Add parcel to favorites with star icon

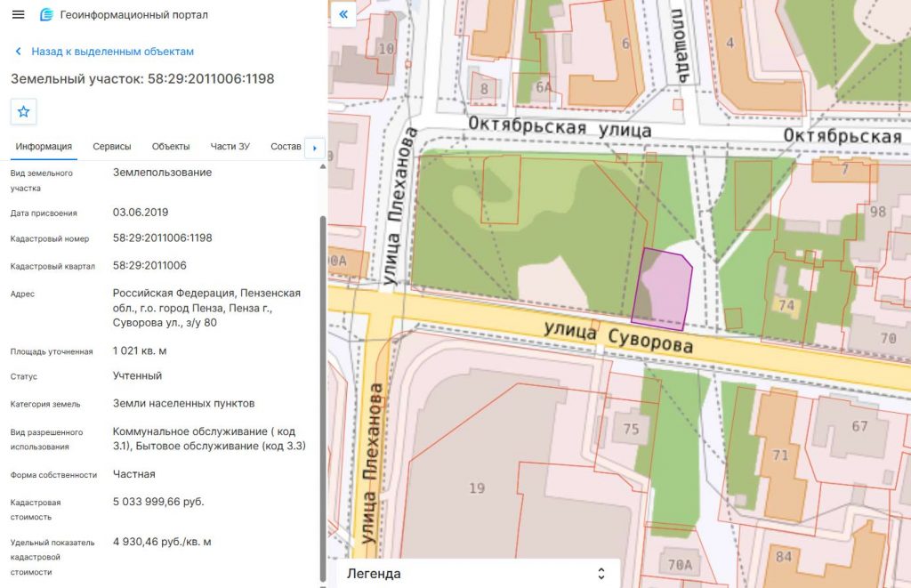click(x=23, y=111)
